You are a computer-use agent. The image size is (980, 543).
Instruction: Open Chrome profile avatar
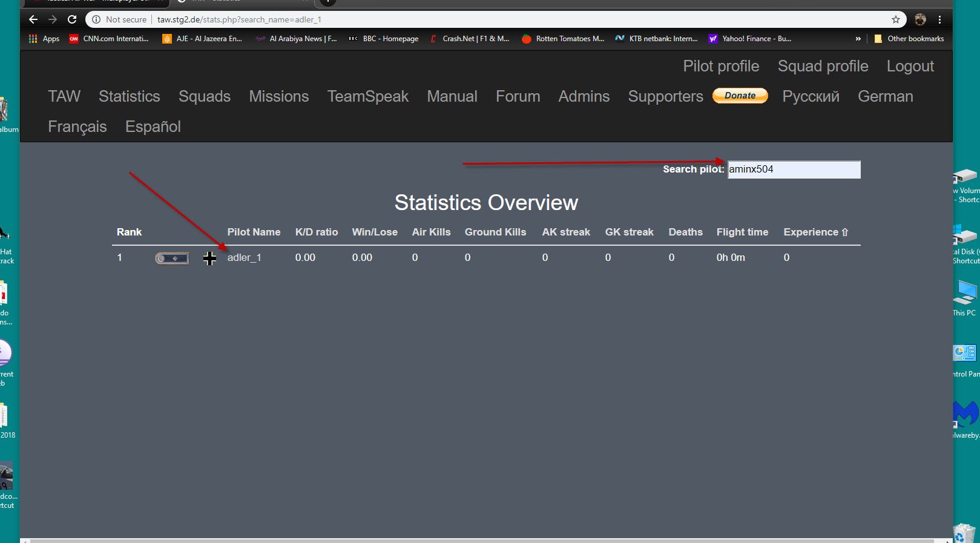pyautogui.click(x=920, y=19)
